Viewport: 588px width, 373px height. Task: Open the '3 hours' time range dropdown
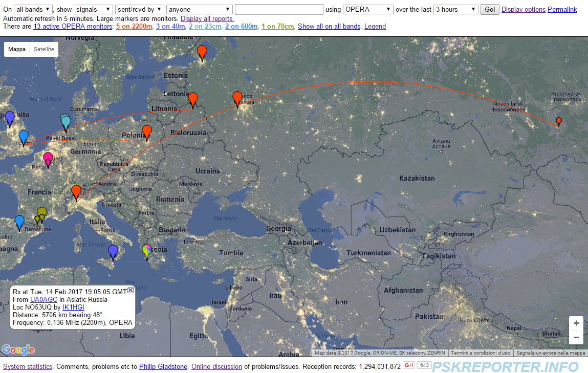[455, 9]
